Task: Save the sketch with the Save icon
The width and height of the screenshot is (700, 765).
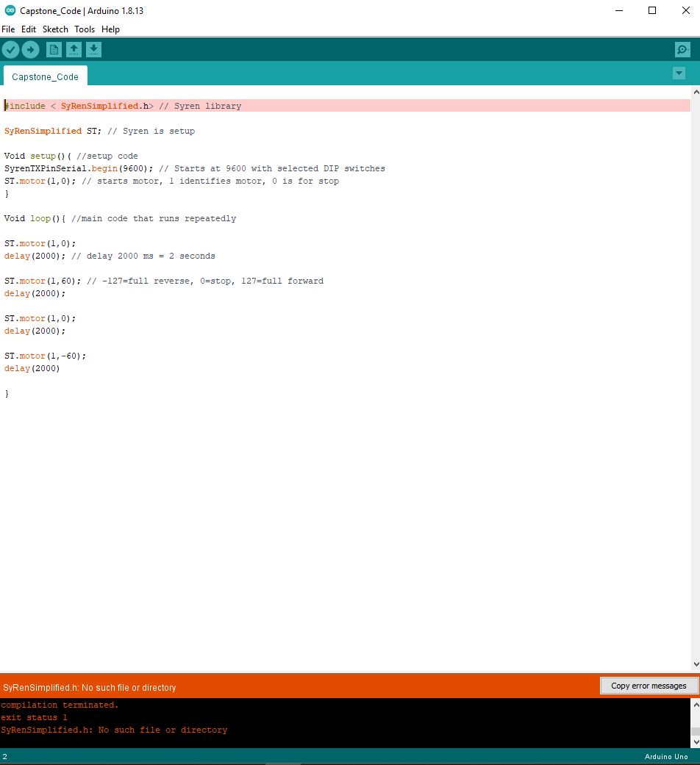Action: click(x=93, y=49)
